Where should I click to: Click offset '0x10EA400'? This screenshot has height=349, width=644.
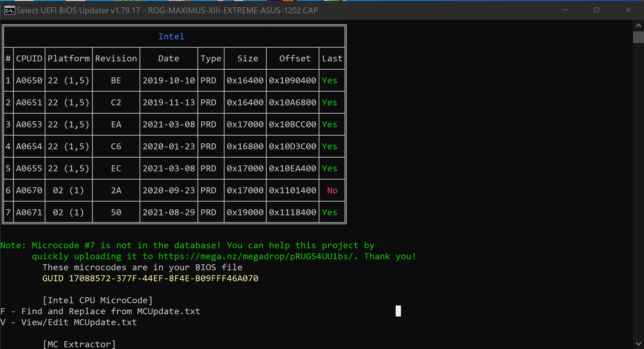pyautogui.click(x=293, y=168)
